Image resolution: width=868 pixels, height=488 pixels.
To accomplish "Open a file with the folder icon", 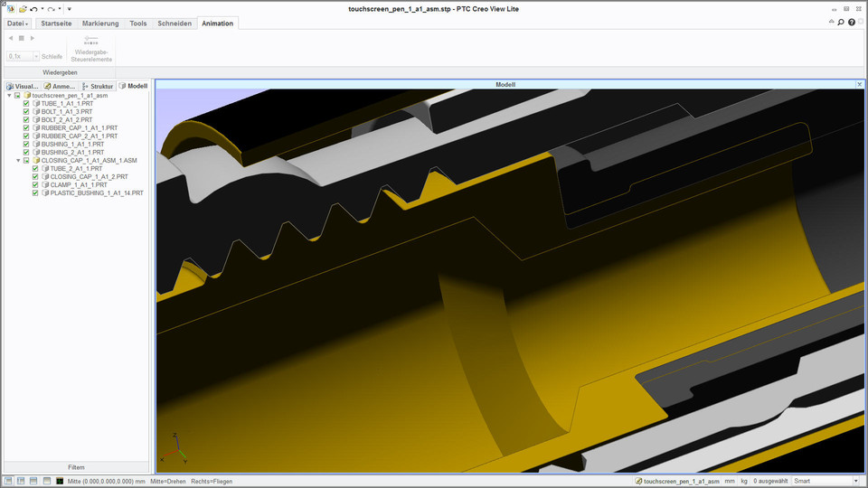I will click(23, 9).
